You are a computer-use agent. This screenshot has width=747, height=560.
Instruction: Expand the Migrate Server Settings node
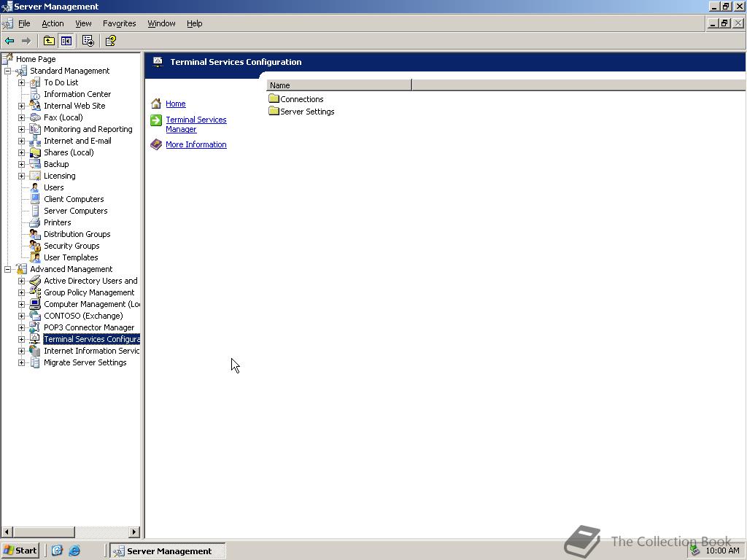click(21, 363)
